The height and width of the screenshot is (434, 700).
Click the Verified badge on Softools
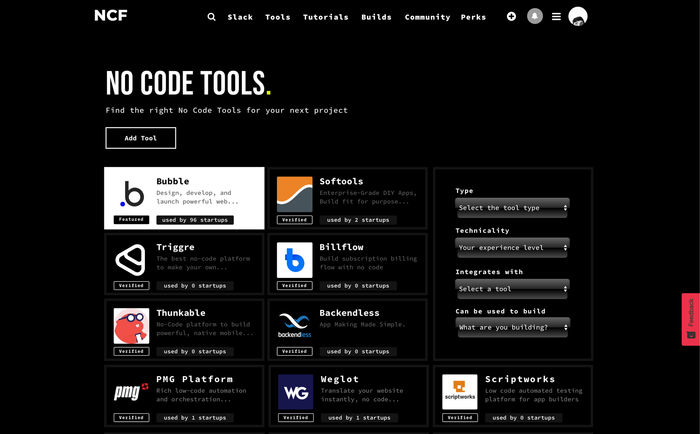pyautogui.click(x=295, y=220)
